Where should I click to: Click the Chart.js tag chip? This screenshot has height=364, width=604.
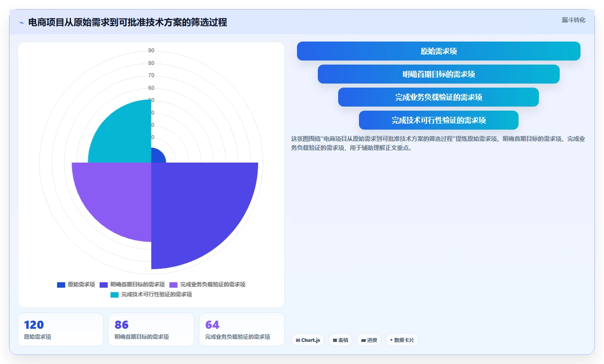308,340
